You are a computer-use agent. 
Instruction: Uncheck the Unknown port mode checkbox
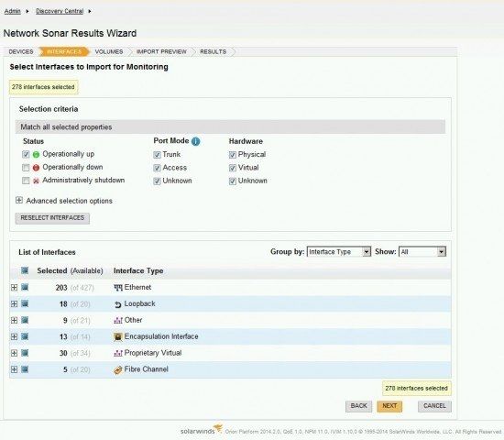(x=157, y=181)
